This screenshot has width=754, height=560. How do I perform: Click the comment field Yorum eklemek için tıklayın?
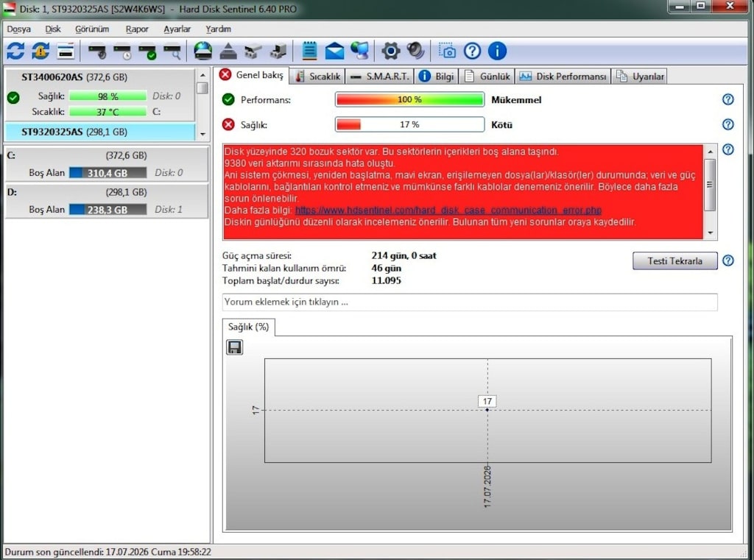pyautogui.click(x=470, y=302)
